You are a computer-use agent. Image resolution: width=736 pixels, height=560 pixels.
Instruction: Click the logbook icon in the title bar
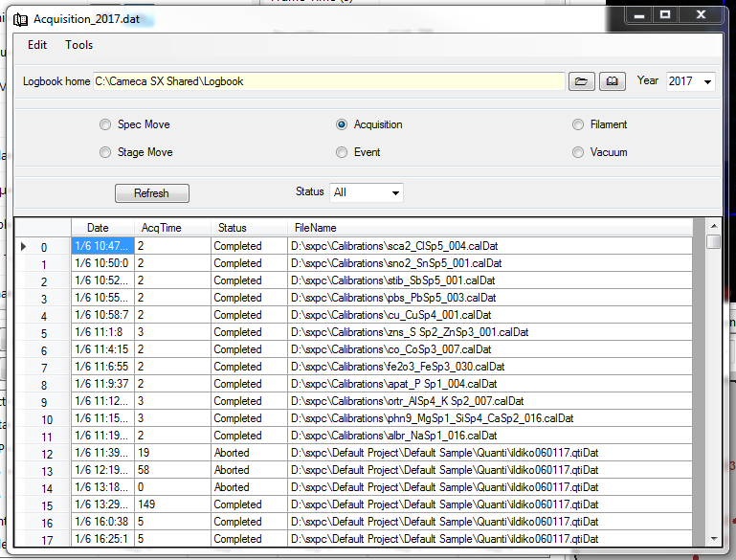pos(20,19)
